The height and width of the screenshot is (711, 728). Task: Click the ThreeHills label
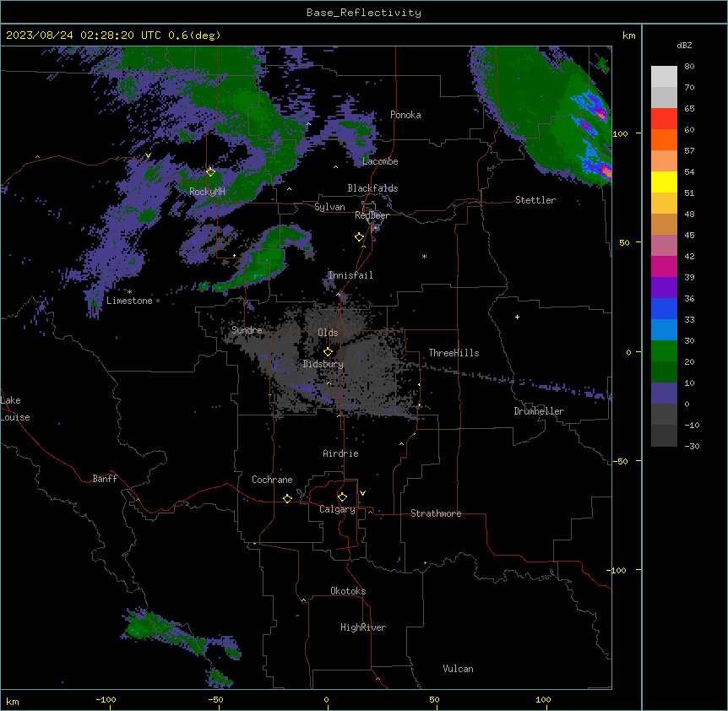pyautogui.click(x=454, y=353)
